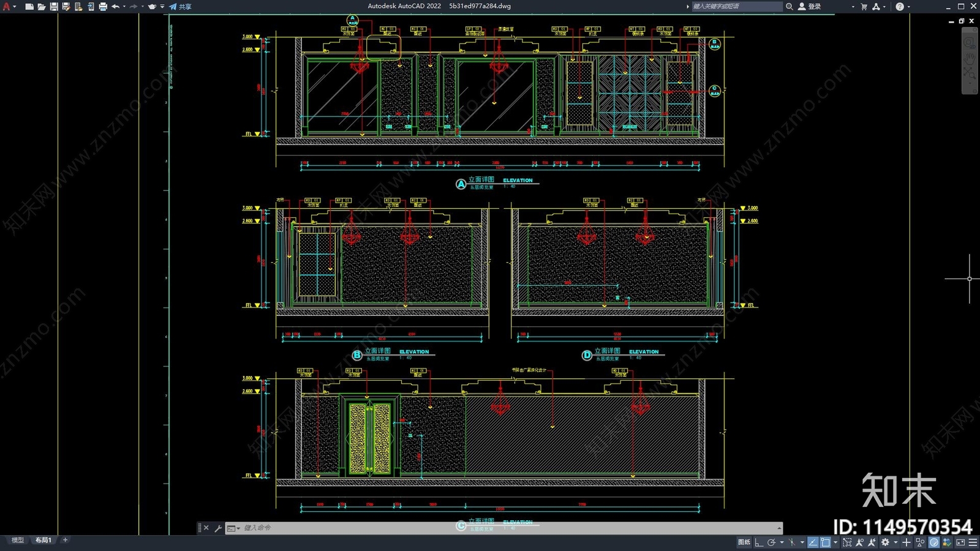Click the Open file folder icon
Viewport: 980px width, 551px height.
click(x=42, y=6)
